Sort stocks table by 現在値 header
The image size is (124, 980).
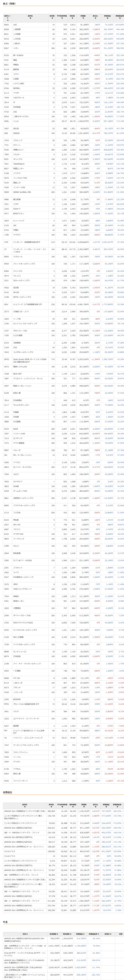pyautogui.click(x=72, y=16)
